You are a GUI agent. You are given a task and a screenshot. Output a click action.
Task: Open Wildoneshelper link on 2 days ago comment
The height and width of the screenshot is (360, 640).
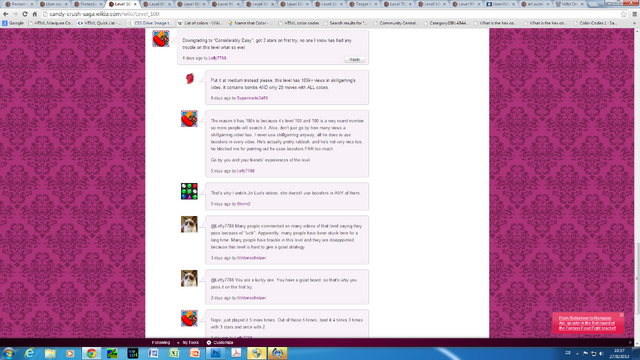point(251,298)
